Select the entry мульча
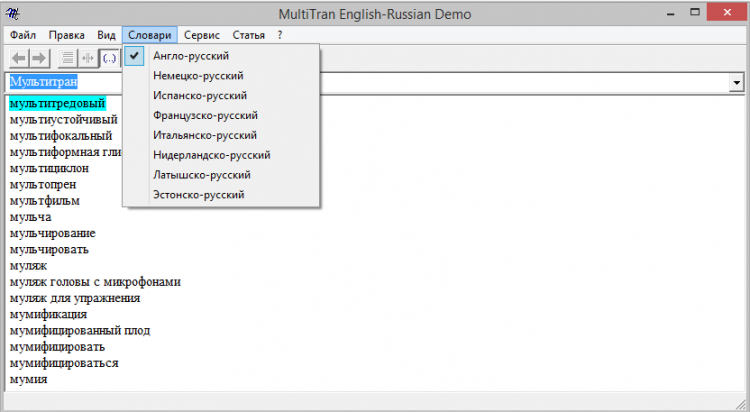Screen dimensions: 750x412 tap(31, 217)
